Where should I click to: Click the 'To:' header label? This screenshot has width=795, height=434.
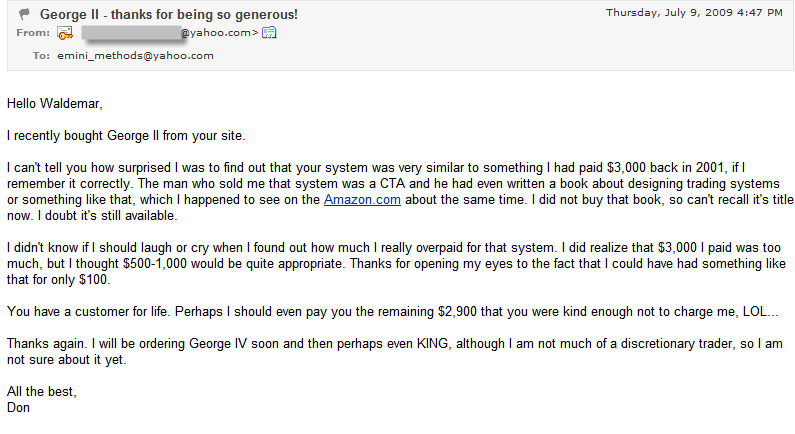pos(41,56)
